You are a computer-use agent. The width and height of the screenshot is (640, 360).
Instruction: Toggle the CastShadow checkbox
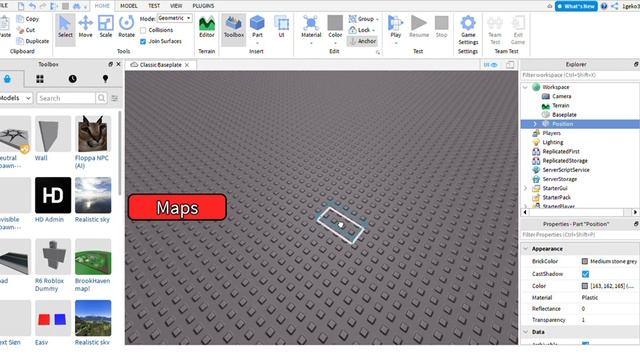pos(585,273)
